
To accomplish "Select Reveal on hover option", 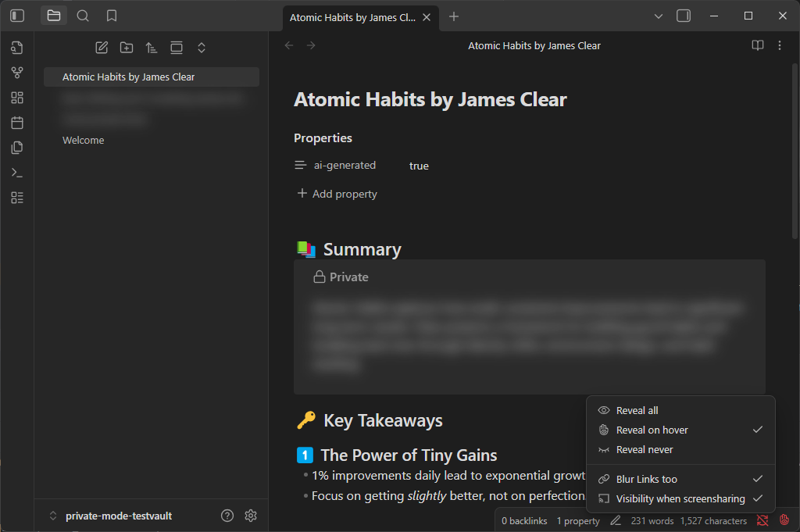I will coord(680,430).
